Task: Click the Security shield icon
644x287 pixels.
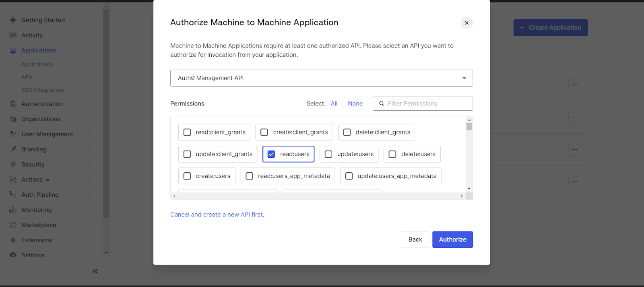Action: tap(13, 164)
